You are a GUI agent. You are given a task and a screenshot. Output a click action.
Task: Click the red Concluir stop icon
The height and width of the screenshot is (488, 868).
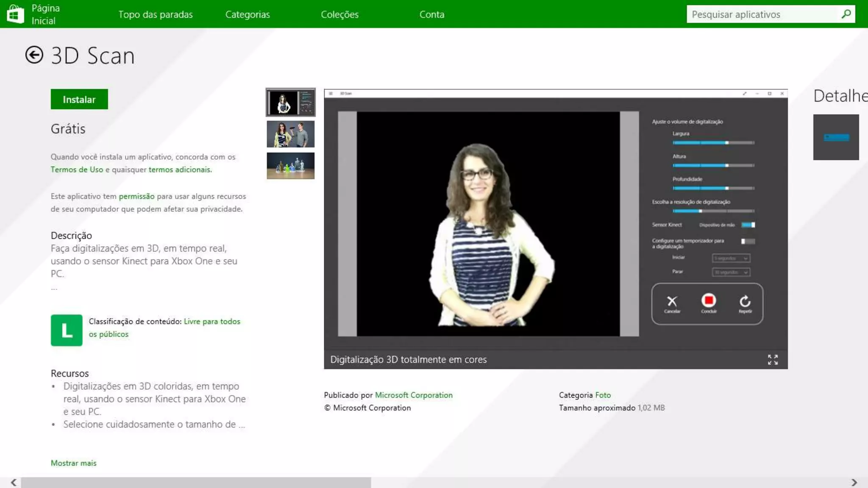tap(709, 300)
